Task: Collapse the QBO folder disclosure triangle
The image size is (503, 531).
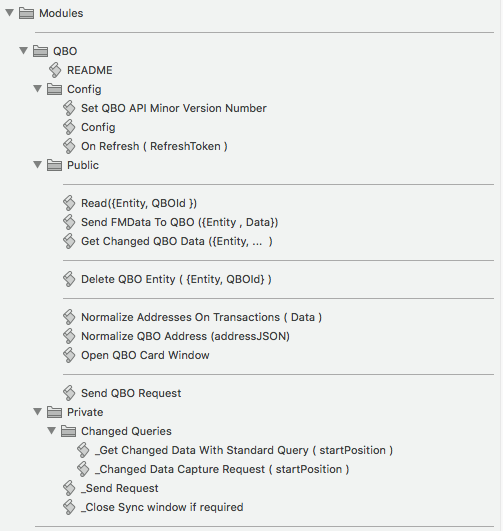Action: [x=23, y=51]
